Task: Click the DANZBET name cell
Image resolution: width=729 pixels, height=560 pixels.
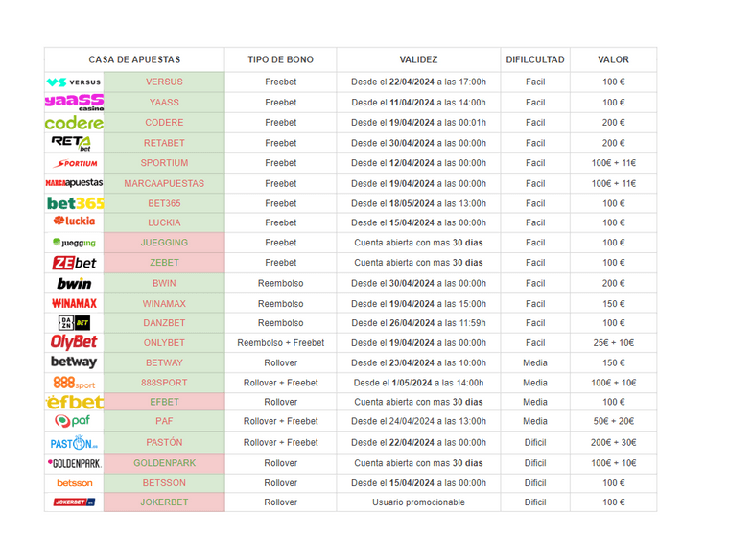Action: pos(164,323)
